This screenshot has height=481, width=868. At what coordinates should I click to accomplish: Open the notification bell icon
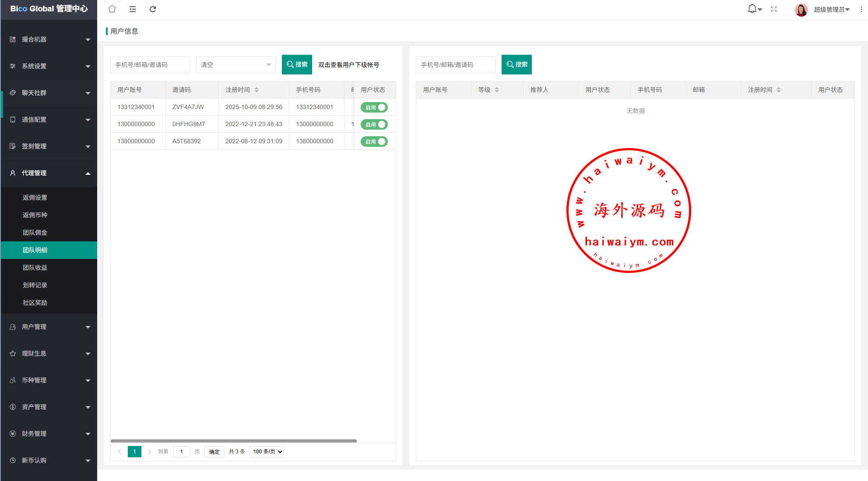point(752,9)
